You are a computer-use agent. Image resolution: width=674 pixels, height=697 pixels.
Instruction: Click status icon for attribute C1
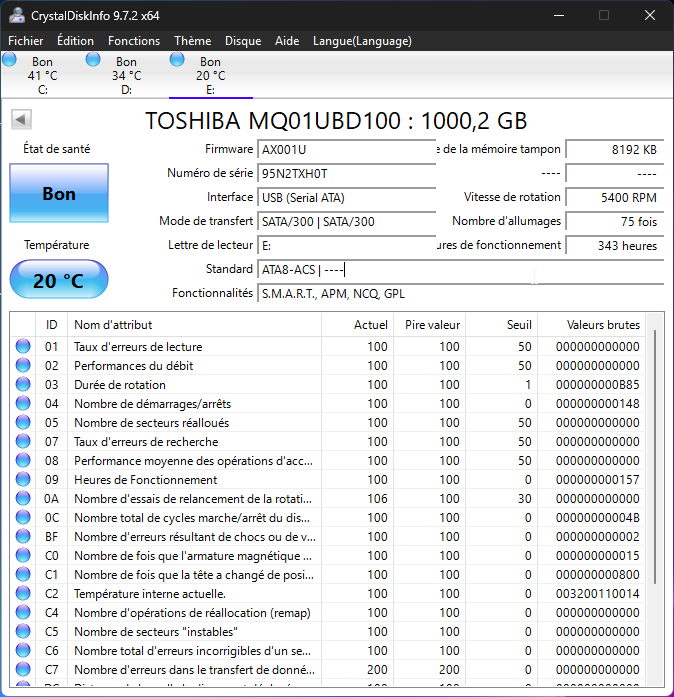(x=23, y=575)
